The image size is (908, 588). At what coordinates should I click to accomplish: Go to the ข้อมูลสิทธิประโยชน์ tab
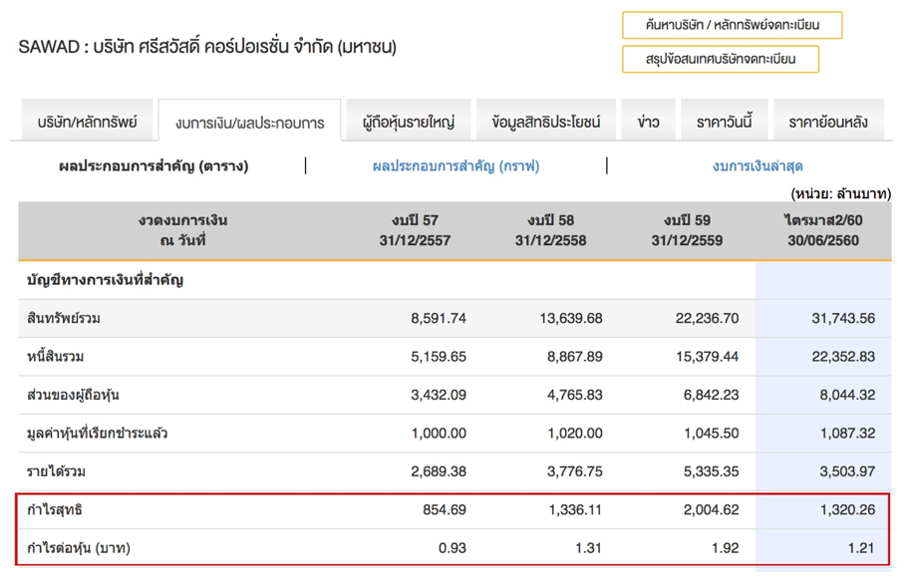point(546,123)
